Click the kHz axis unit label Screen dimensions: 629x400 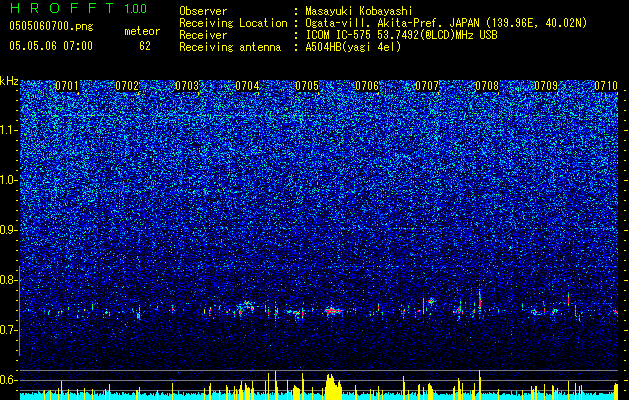point(9,81)
